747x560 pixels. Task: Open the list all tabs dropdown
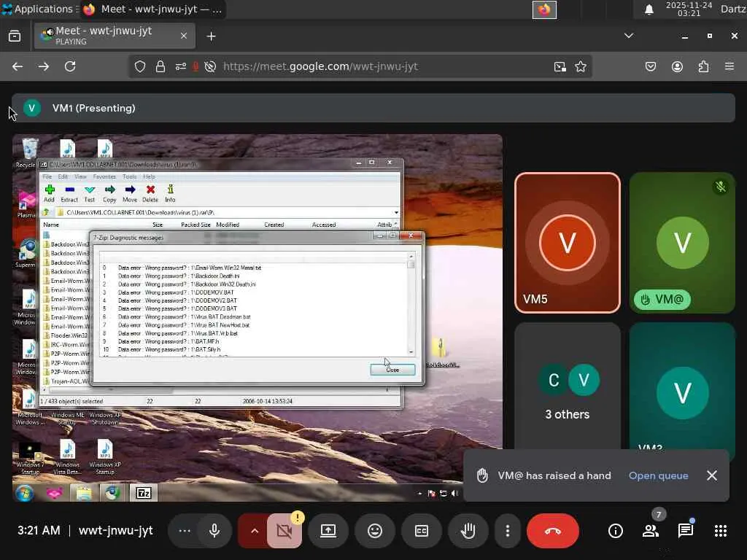[x=629, y=36]
